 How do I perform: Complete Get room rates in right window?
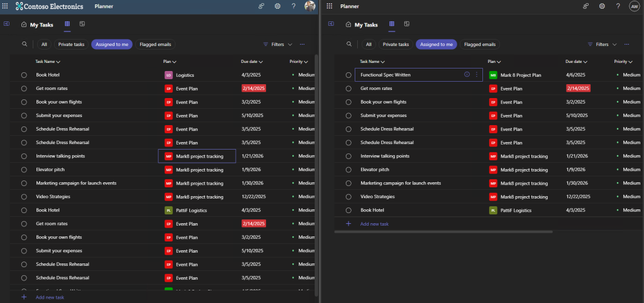[348, 88]
